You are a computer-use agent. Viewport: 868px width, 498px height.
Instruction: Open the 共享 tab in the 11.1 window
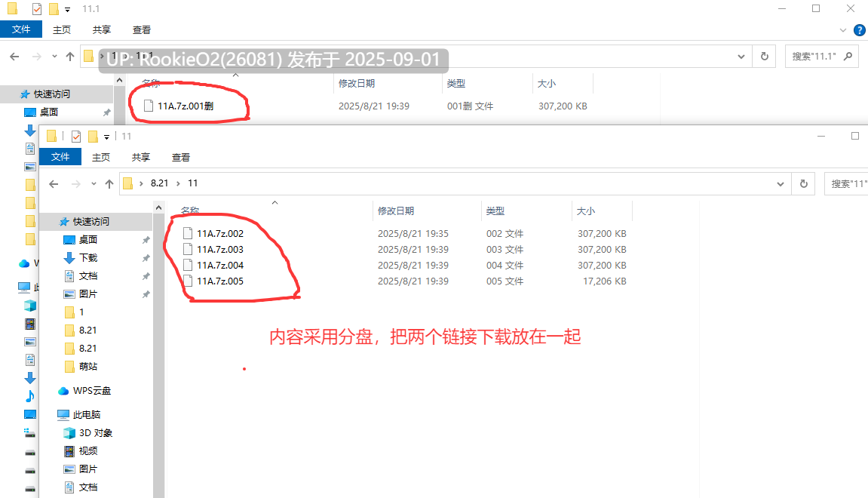101,30
